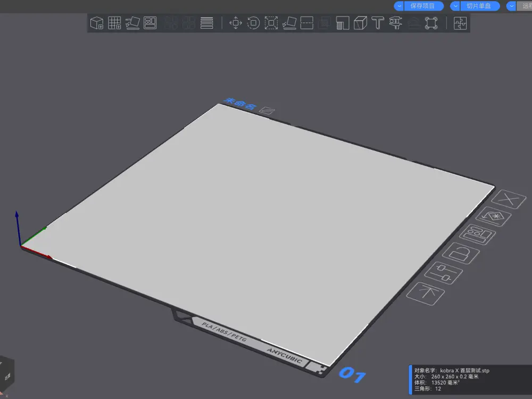Screen dimensions: 532x399
Task: Select the Scale tool
Action: 271,23
